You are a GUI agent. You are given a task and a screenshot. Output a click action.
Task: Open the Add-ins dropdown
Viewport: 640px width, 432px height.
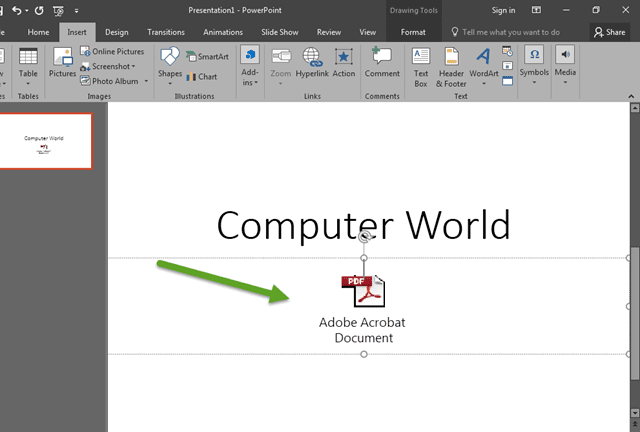click(250, 66)
